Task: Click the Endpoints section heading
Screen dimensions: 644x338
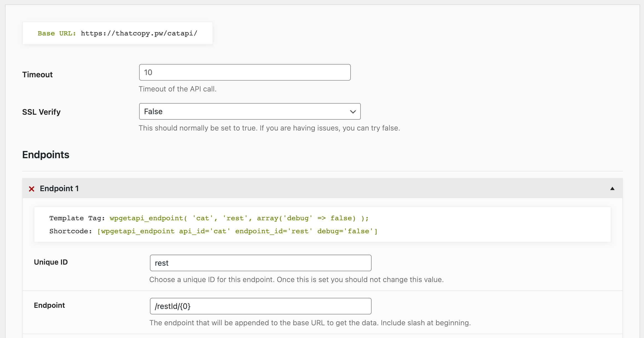Action: [x=45, y=155]
